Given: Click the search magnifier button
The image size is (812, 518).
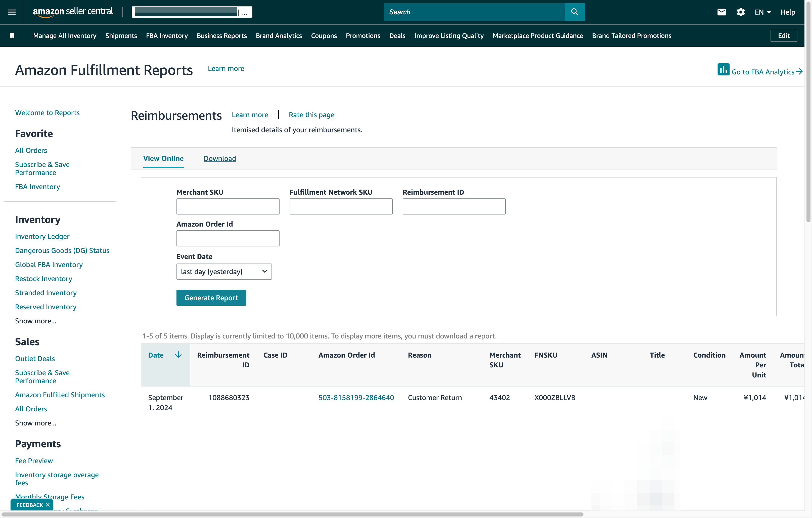Looking at the screenshot, I should (x=575, y=12).
